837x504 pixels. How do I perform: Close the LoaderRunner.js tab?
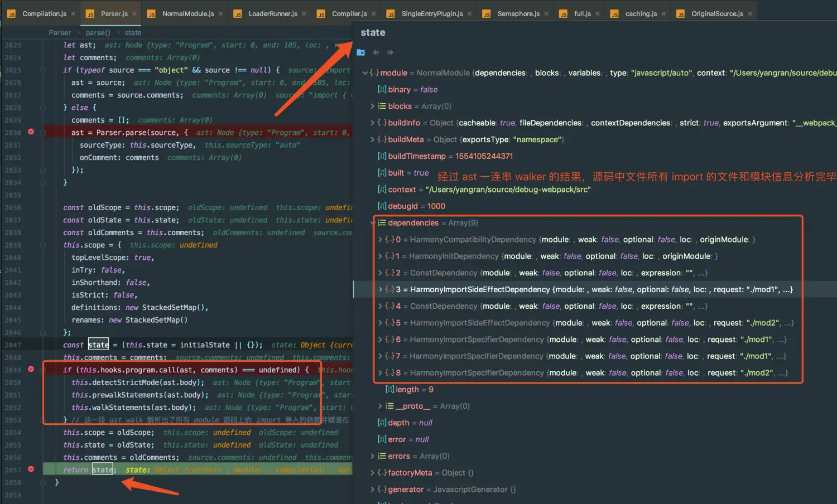click(x=304, y=14)
